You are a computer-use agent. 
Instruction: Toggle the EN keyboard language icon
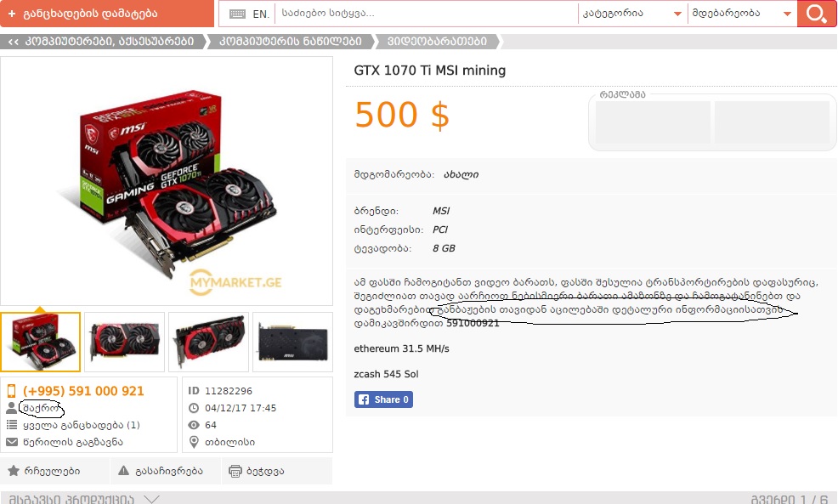click(248, 14)
